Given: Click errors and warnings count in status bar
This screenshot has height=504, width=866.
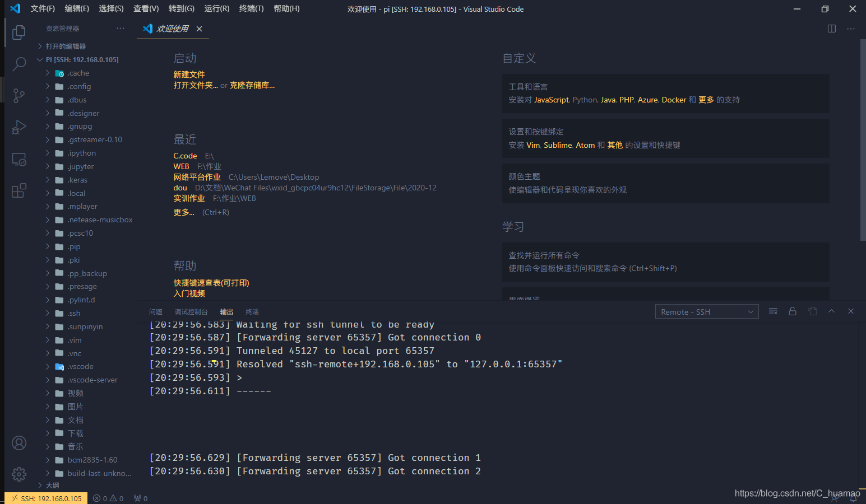Looking at the screenshot, I should (x=108, y=498).
